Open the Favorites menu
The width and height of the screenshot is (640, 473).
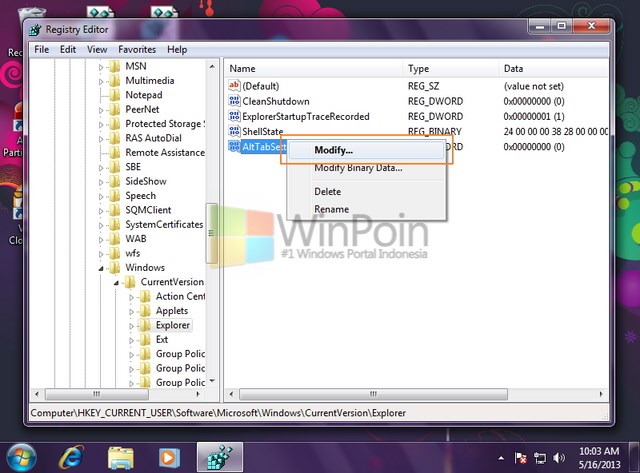(x=137, y=49)
